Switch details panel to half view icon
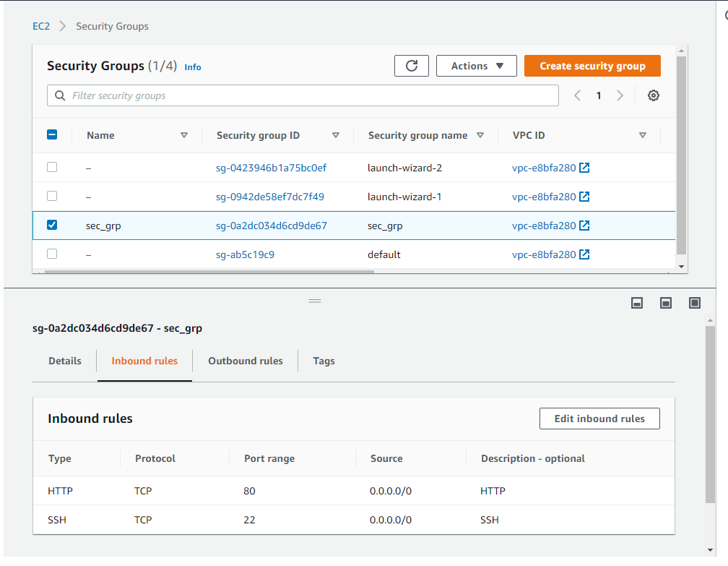The image size is (728, 566). coord(665,302)
